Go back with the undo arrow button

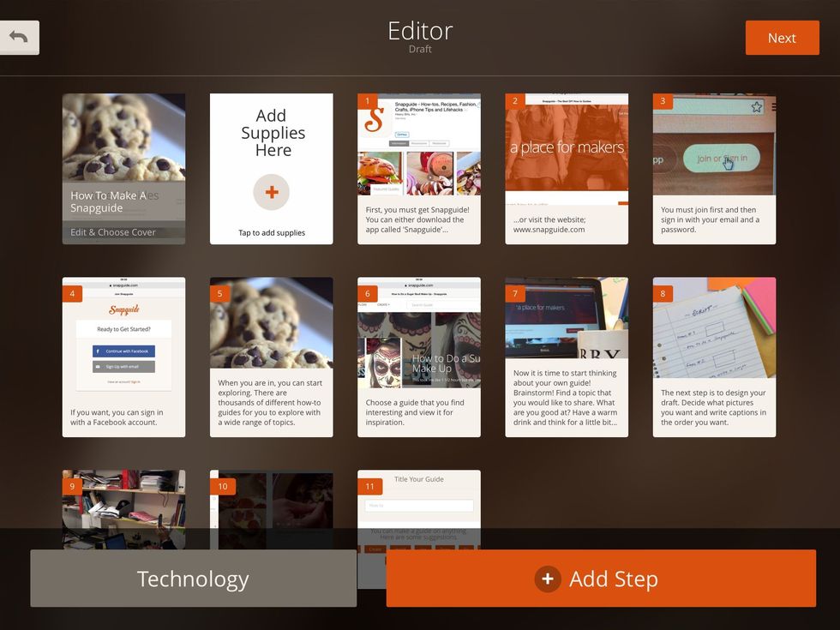coord(19,38)
